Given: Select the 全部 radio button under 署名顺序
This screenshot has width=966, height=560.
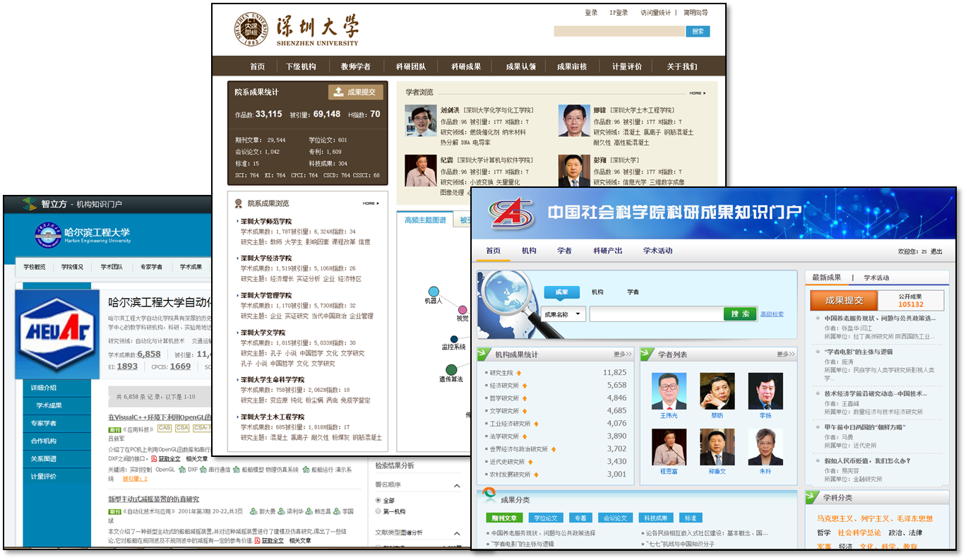Looking at the screenshot, I should [x=378, y=500].
